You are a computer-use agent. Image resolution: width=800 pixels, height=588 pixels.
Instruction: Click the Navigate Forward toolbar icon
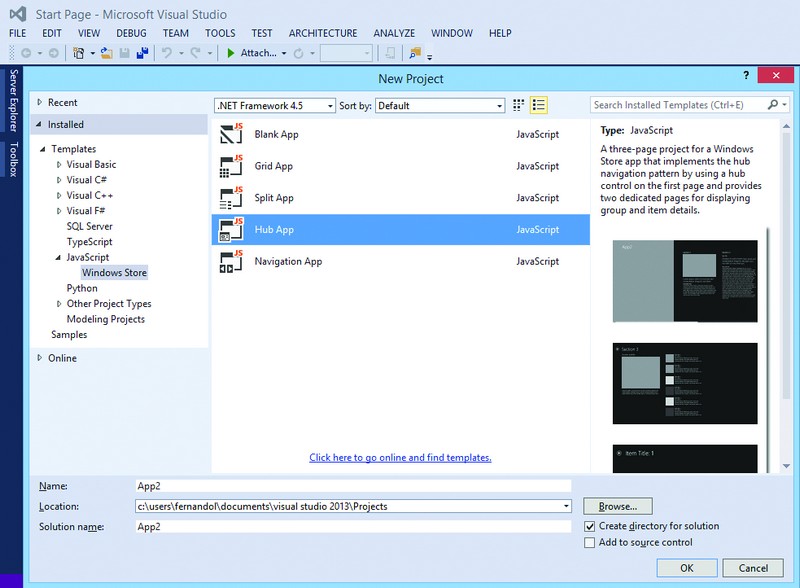[x=54, y=53]
